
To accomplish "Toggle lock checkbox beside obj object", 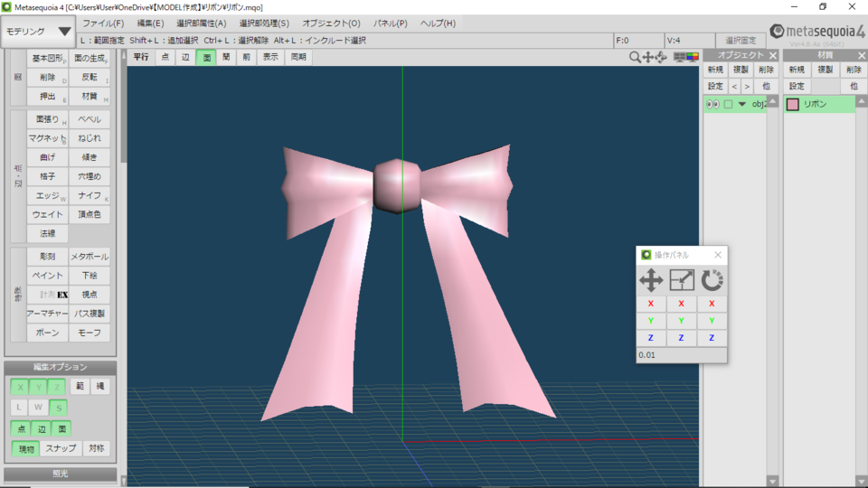I will [729, 104].
